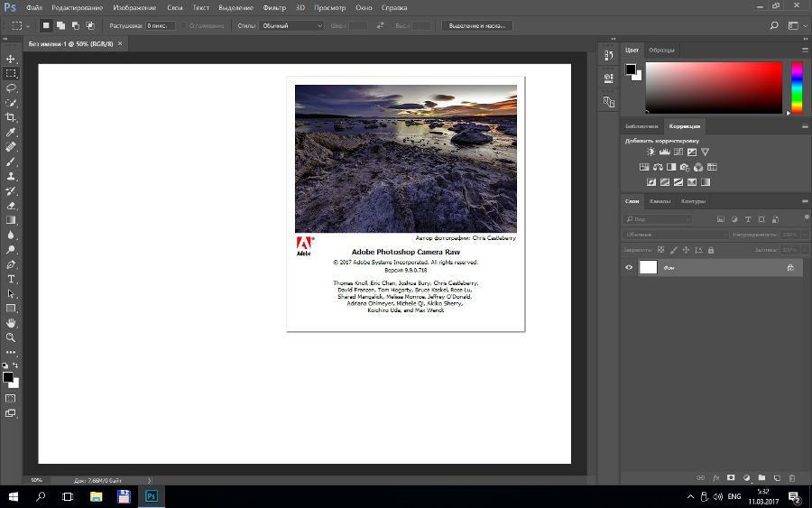812x508 pixels.
Task: Select the Clone Stamp tool
Action: tap(10, 176)
